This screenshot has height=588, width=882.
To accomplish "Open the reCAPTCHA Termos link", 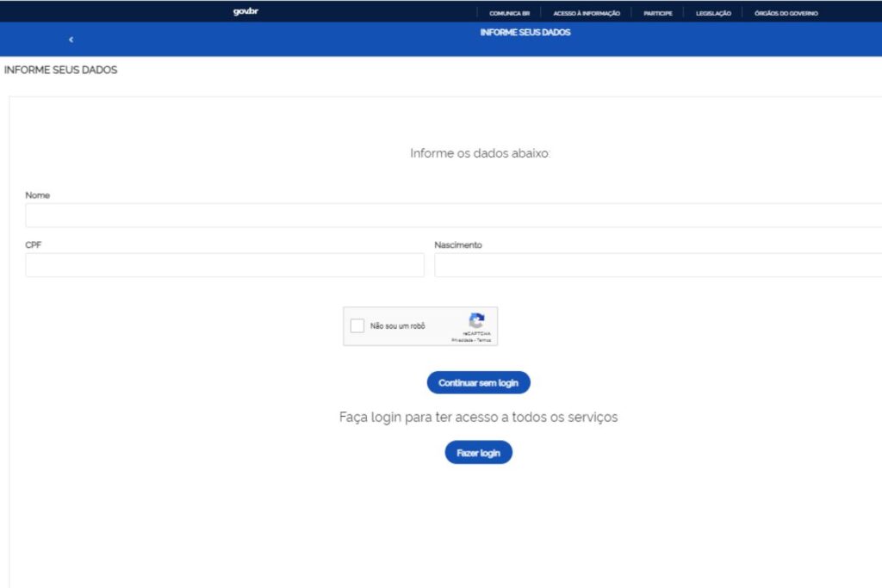I will (x=484, y=340).
